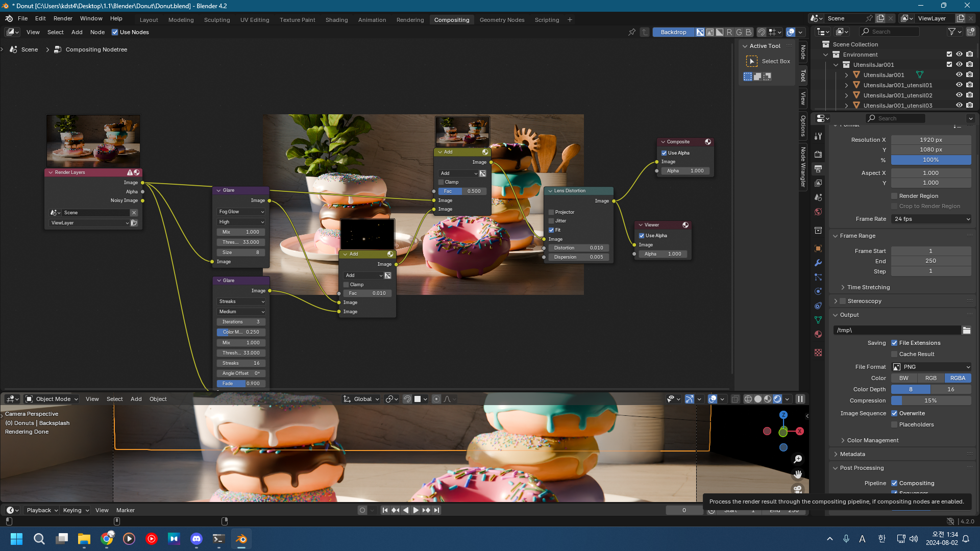The width and height of the screenshot is (980, 551).
Task: Click the pan hand icon in viewport
Action: [798, 474]
